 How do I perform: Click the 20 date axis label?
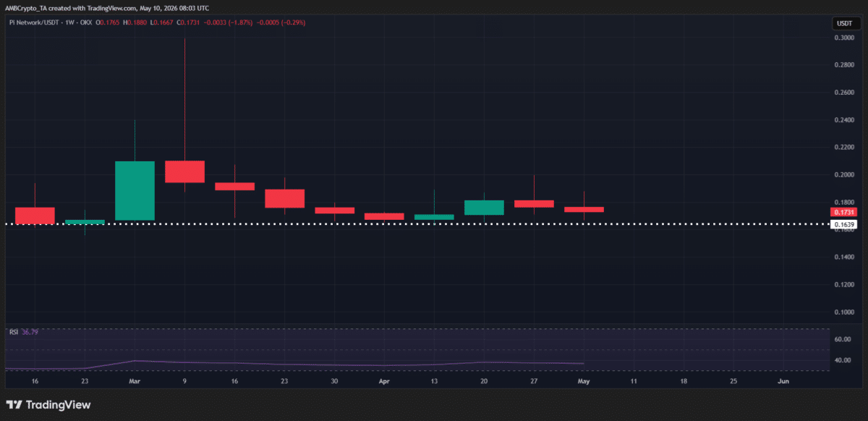(x=484, y=380)
